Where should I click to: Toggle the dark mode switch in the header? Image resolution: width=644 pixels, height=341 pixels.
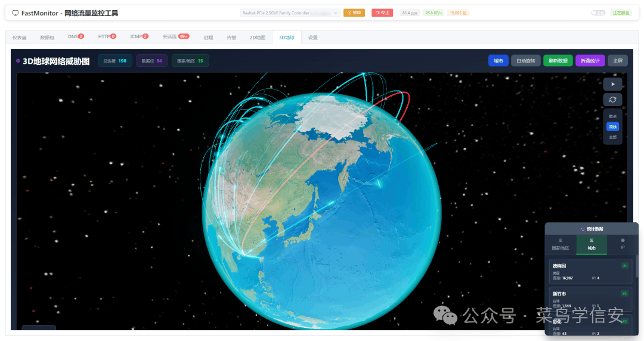[x=598, y=13]
